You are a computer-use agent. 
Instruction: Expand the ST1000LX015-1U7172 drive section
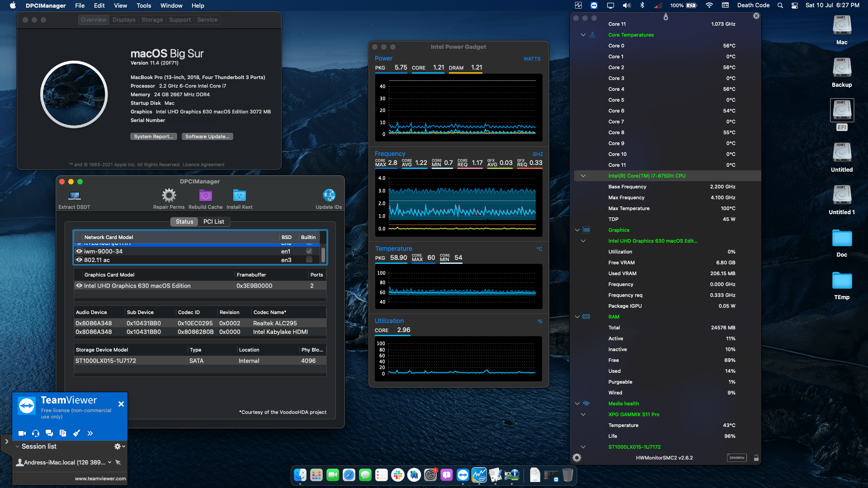pos(583,447)
